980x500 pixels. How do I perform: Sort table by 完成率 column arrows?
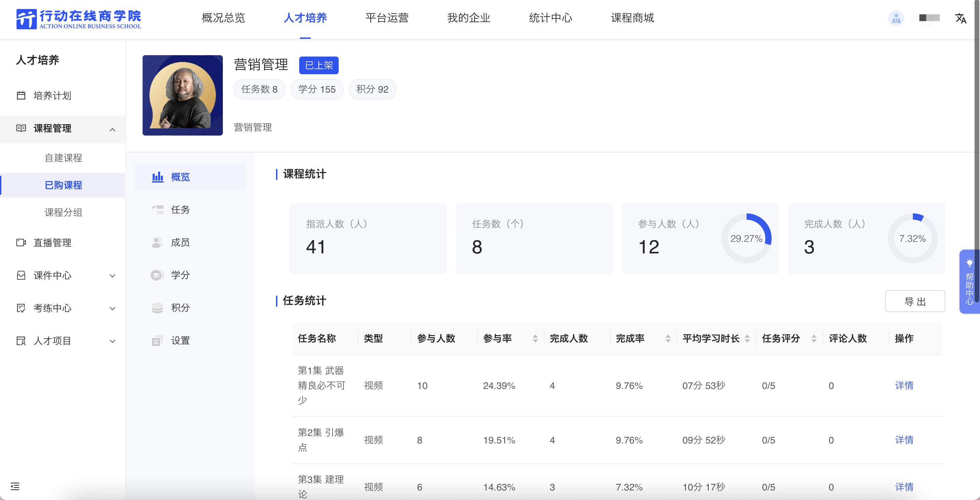point(668,339)
